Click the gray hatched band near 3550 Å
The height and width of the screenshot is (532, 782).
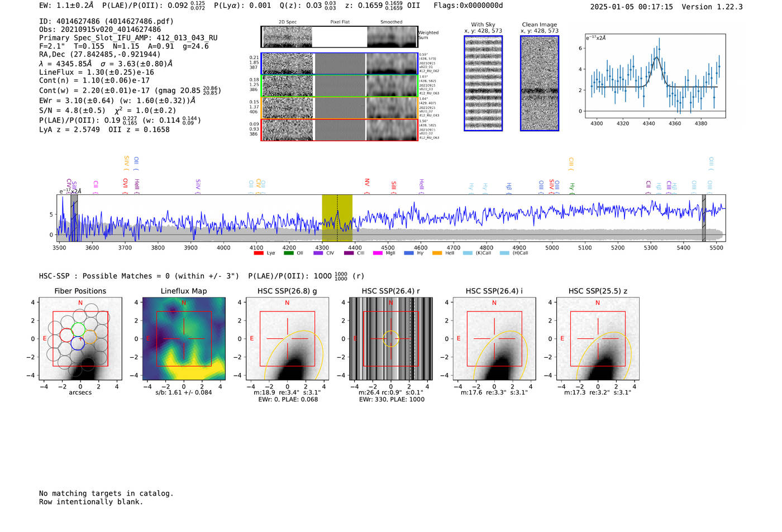[74, 218]
